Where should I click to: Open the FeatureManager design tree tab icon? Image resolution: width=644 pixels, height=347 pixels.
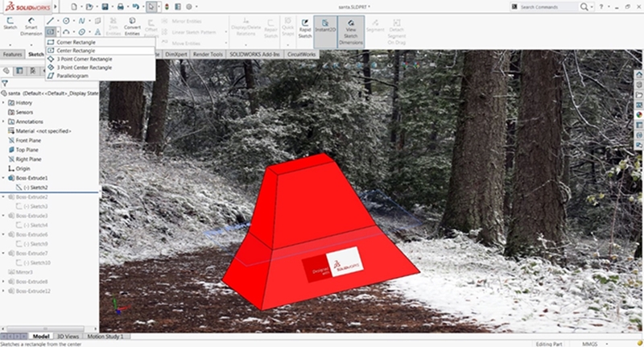(x=6, y=71)
